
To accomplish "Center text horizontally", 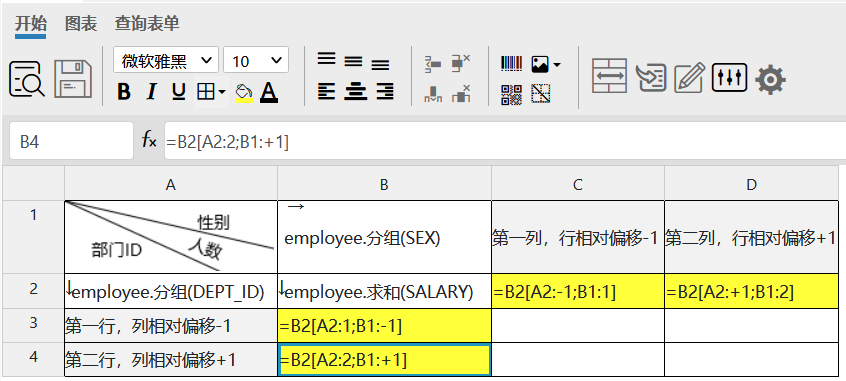I will 356,91.
